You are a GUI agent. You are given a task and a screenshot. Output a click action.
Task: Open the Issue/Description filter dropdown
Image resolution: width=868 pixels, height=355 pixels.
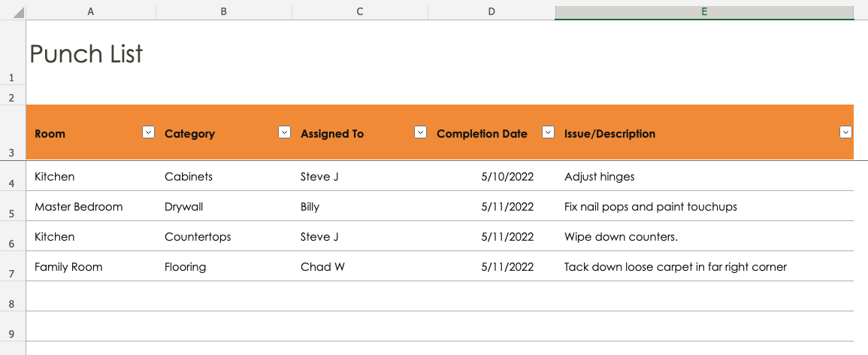846,132
